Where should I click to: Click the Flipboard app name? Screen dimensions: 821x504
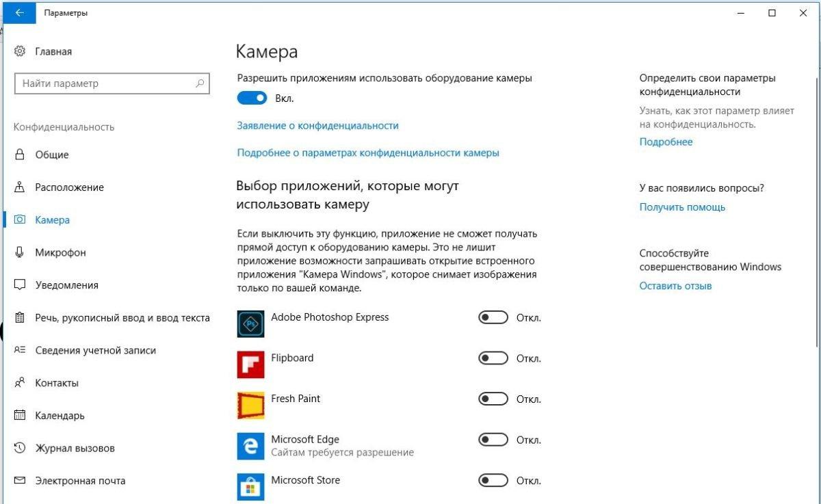click(x=292, y=358)
